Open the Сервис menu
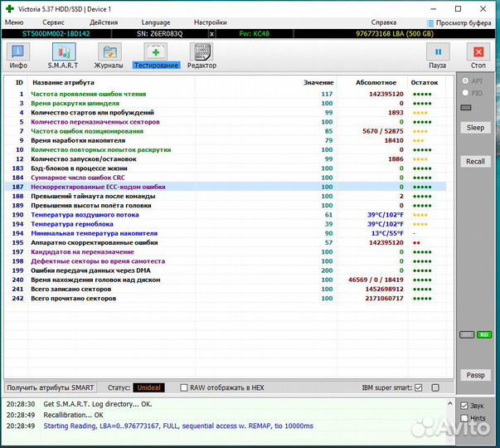 (54, 22)
